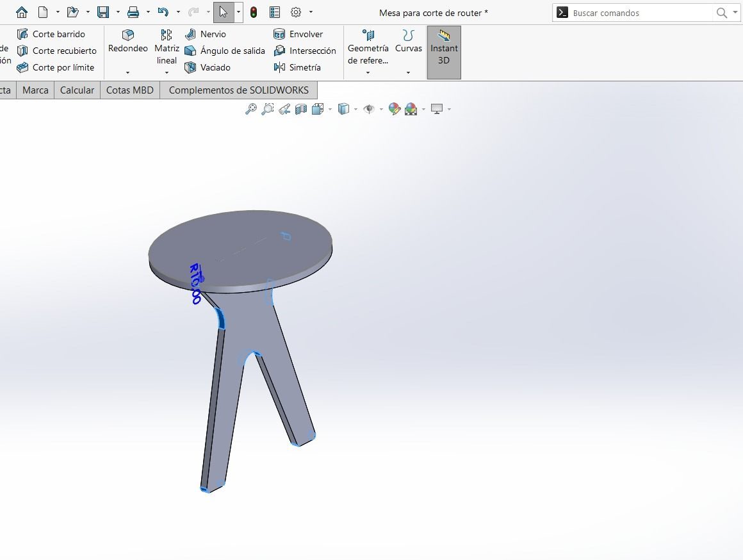Expand the search options dropdown arrow
Screen dimensions: 743x560
tap(735, 13)
